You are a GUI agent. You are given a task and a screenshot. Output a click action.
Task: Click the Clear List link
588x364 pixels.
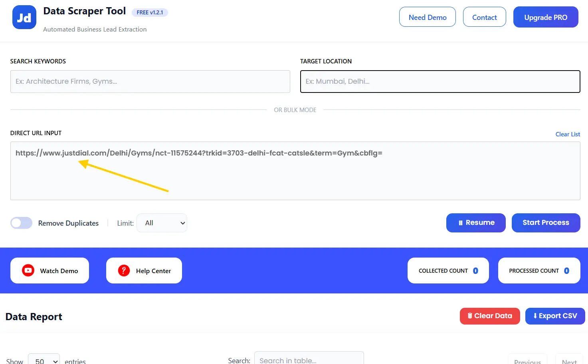[568, 134]
